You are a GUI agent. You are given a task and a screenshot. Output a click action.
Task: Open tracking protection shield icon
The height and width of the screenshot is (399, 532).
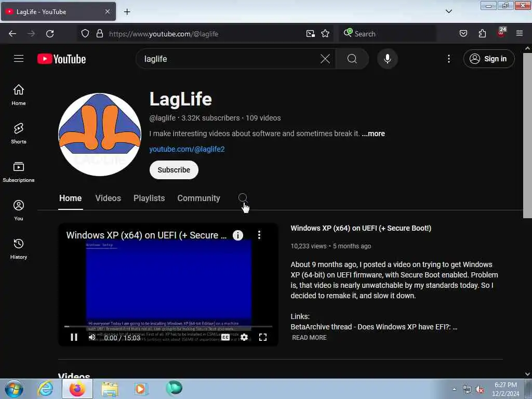85,34
